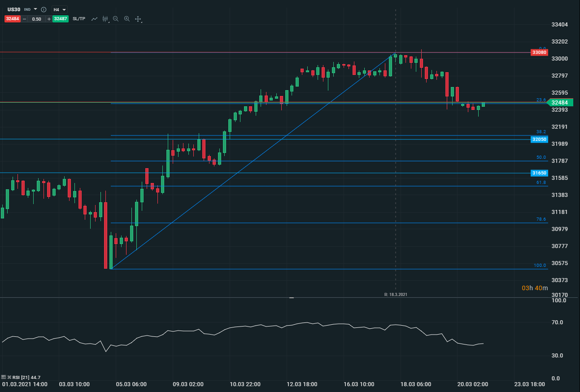Click the 78.6 Fibonacci level label
Image resolution: width=580 pixels, height=392 pixels.
(x=541, y=219)
